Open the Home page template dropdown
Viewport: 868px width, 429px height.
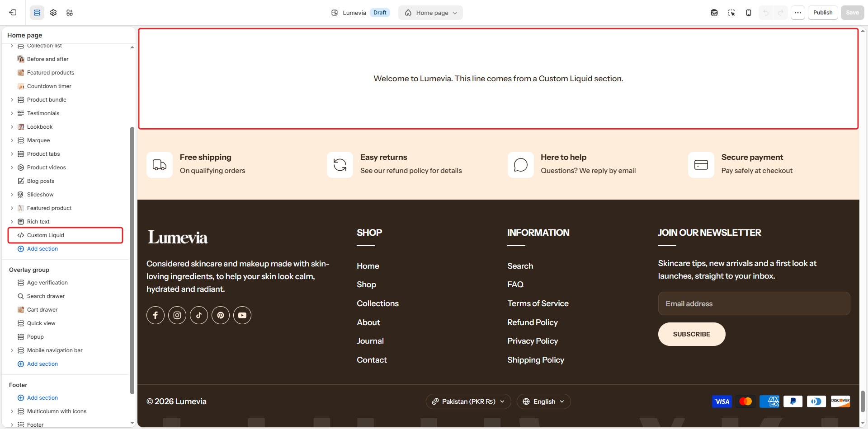point(430,13)
